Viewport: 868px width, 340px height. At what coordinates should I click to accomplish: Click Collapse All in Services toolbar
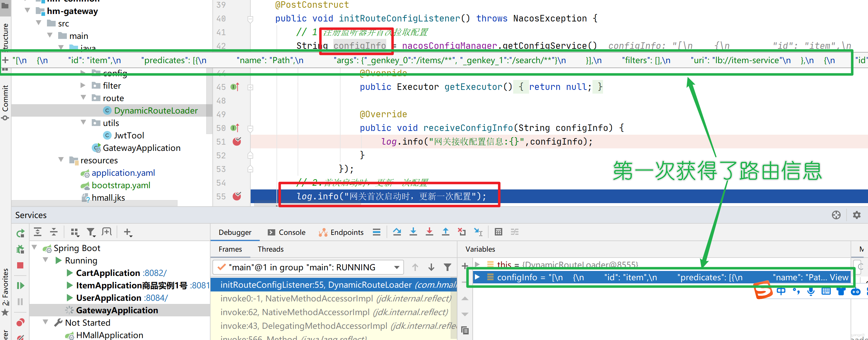tap(54, 232)
